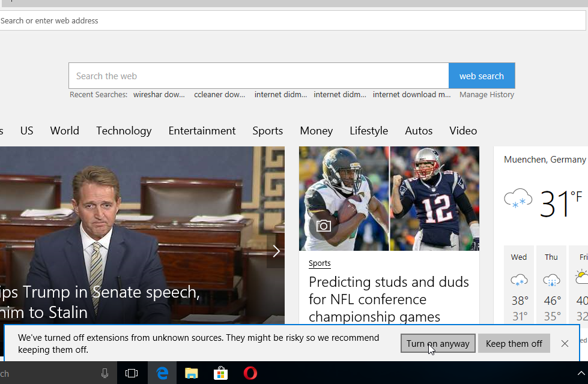This screenshot has height=384, width=588.
Task: Launch Microsoft Store from taskbar
Action: (220, 373)
